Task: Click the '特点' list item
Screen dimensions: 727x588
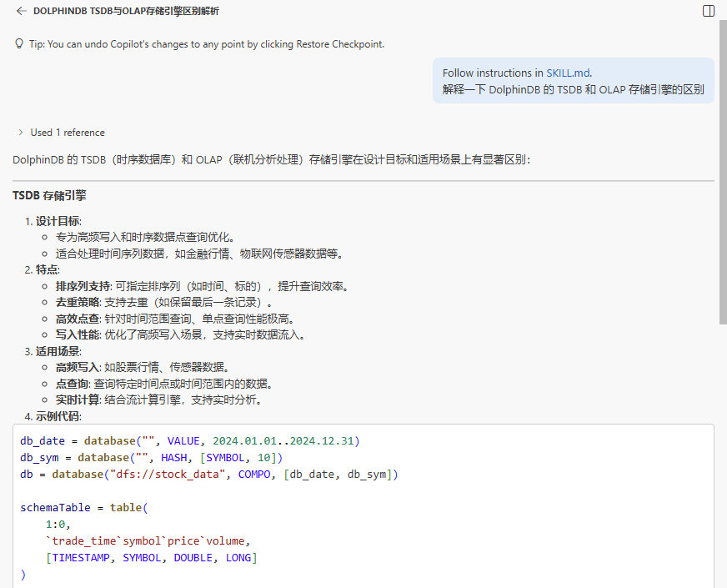Action: click(x=48, y=270)
